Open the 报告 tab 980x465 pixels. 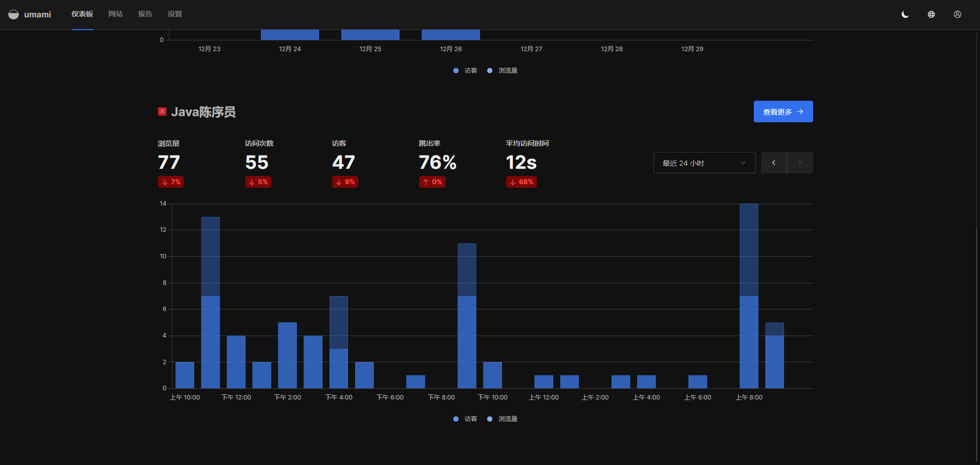pos(145,14)
